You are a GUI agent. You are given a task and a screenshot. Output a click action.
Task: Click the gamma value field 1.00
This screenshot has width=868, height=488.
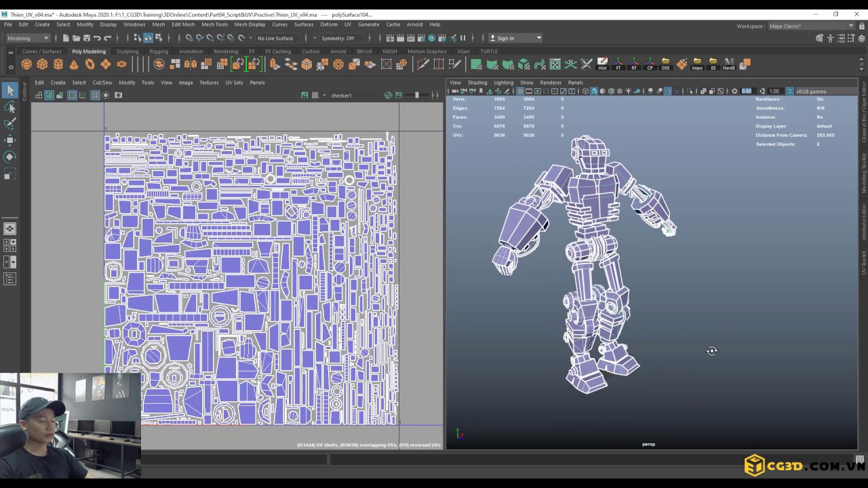(x=774, y=91)
